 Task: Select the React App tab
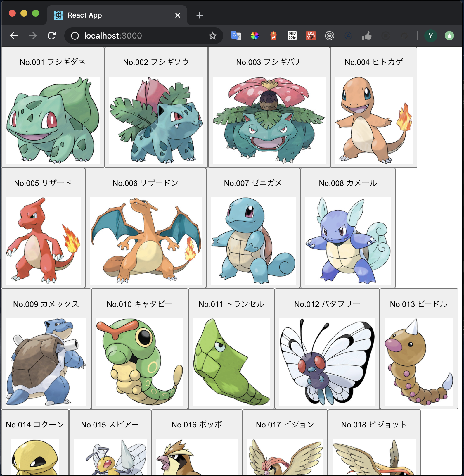[117, 15]
